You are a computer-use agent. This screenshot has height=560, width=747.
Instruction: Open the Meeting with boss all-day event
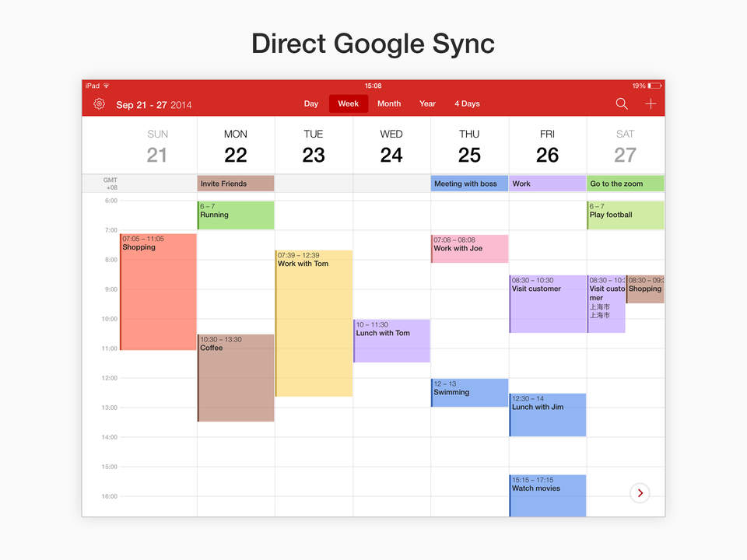pyautogui.click(x=469, y=184)
